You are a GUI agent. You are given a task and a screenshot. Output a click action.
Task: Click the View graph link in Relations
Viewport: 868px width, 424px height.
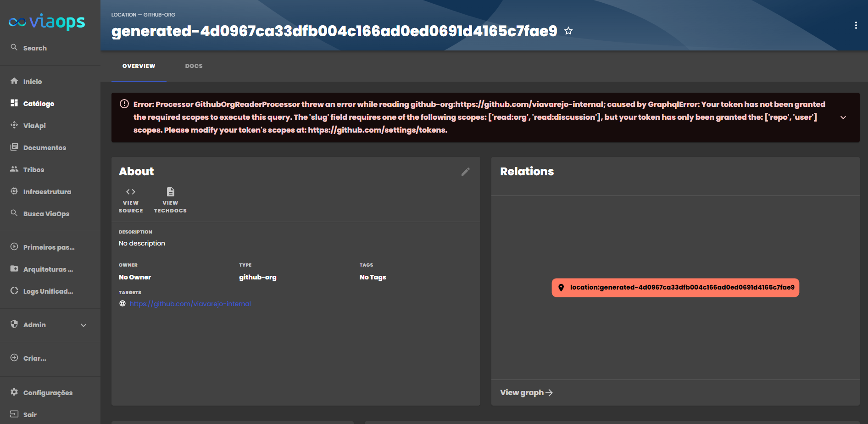pyautogui.click(x=526, y=392)
